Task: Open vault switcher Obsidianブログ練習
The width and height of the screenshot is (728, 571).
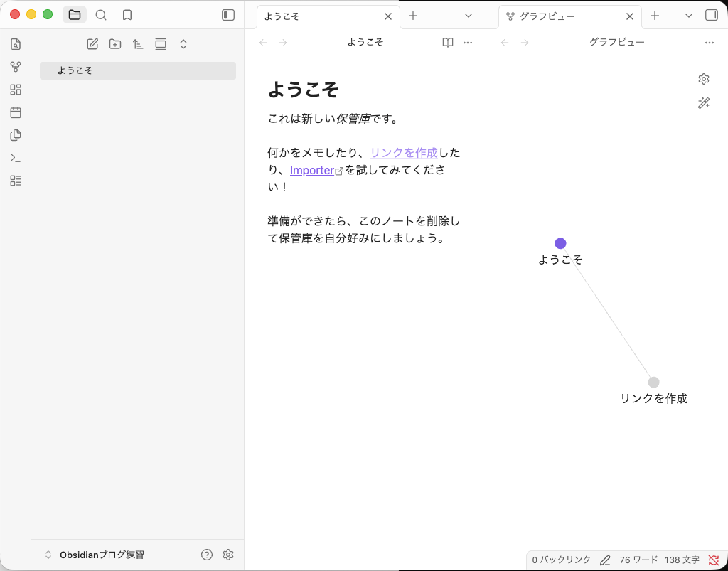Action: pyautogui.click(x=95, y=555)
